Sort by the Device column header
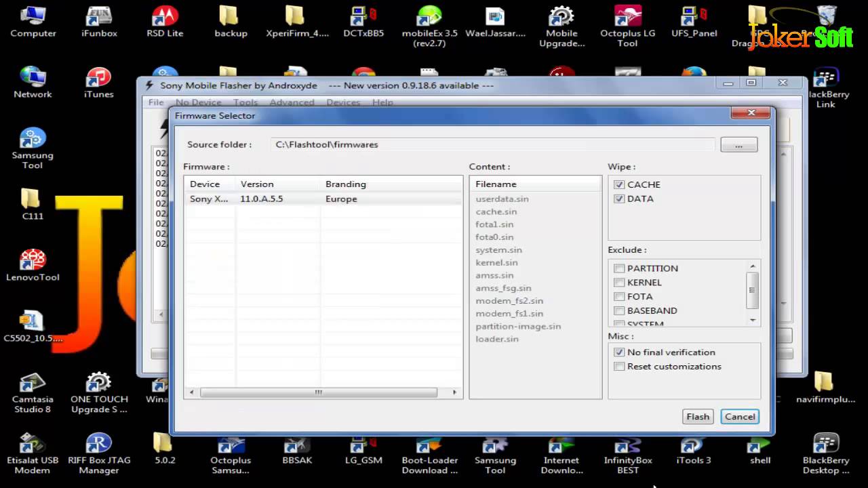 tap(210, 184)
